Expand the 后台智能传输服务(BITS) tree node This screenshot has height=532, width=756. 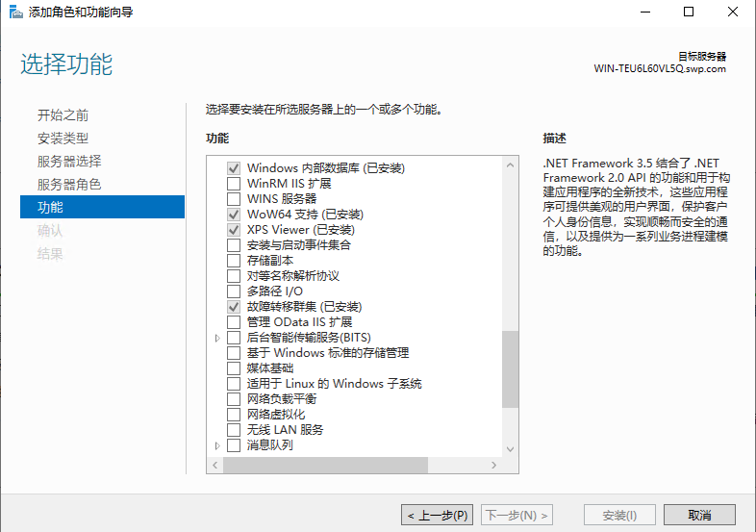(217, 338)
